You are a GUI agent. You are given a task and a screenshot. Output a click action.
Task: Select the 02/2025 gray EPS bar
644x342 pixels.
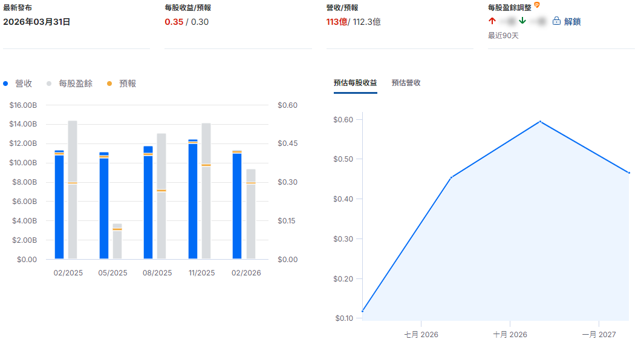click(x=73, y=190)
